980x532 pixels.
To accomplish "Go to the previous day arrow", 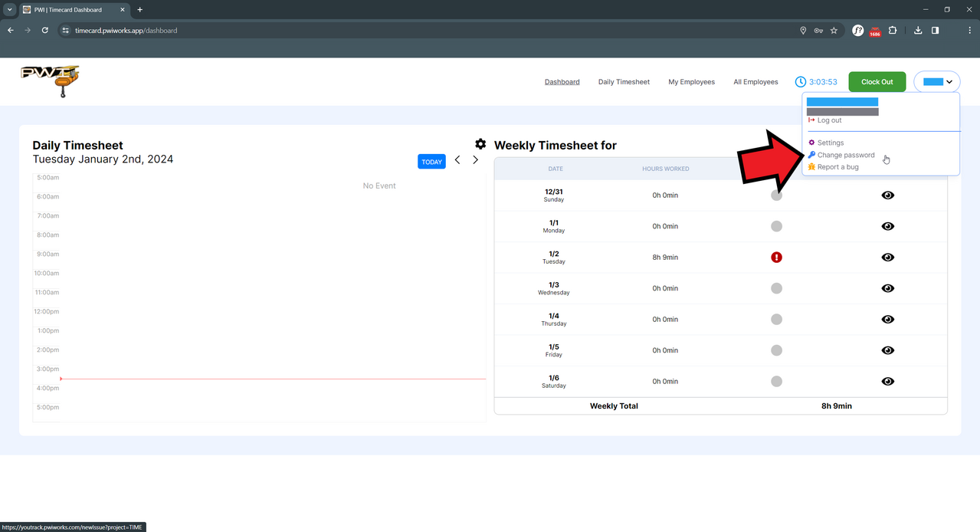I will click(457, 160).
